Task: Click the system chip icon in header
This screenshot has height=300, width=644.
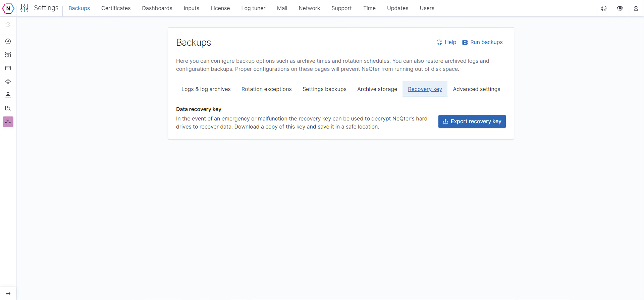Action: [x=620, y=8]
